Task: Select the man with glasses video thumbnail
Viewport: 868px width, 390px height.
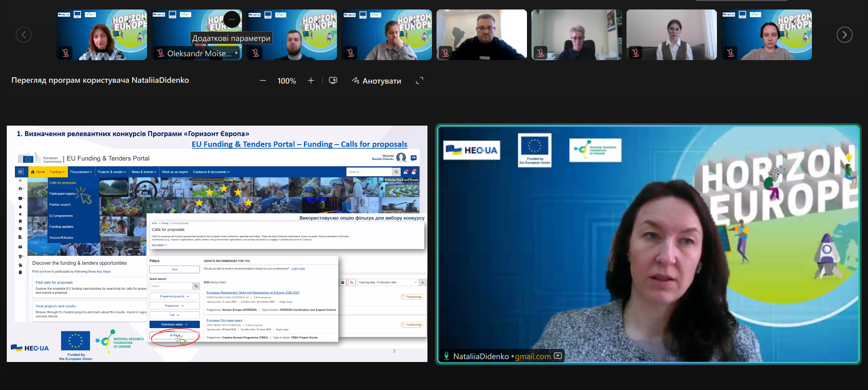Action: click(481, 35)
